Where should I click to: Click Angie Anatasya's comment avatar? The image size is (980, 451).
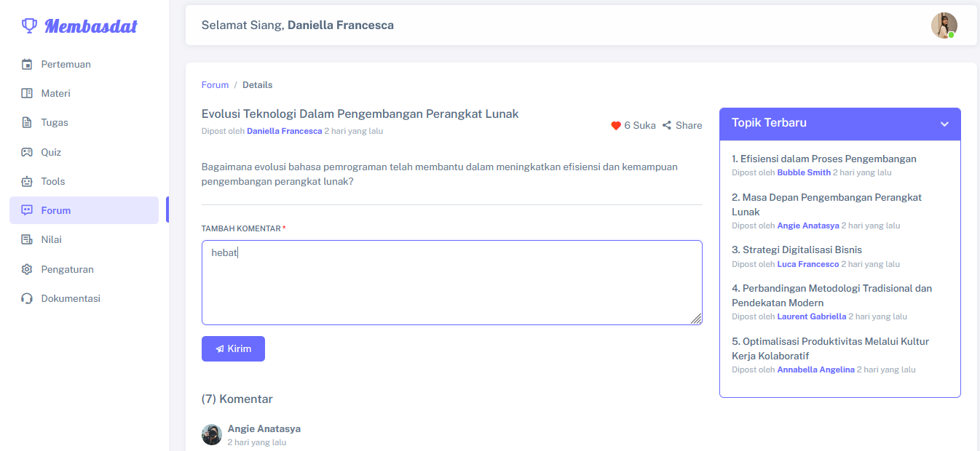click(212, 435)
